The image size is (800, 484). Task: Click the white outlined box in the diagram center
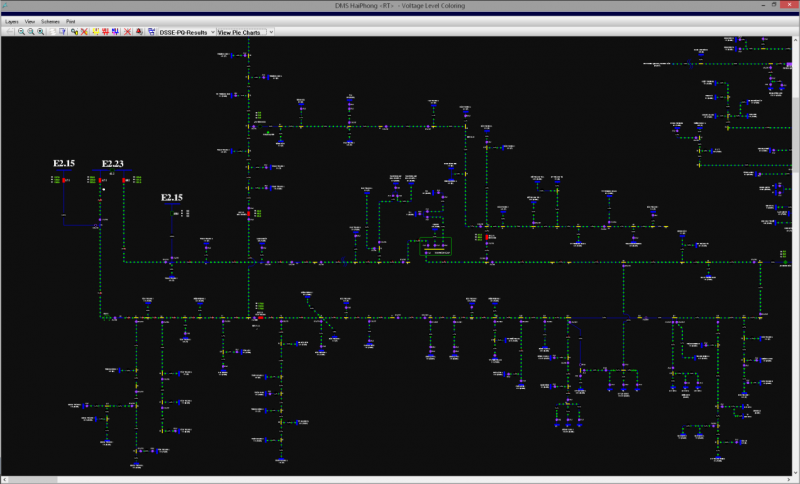click(x=435, y=245)
